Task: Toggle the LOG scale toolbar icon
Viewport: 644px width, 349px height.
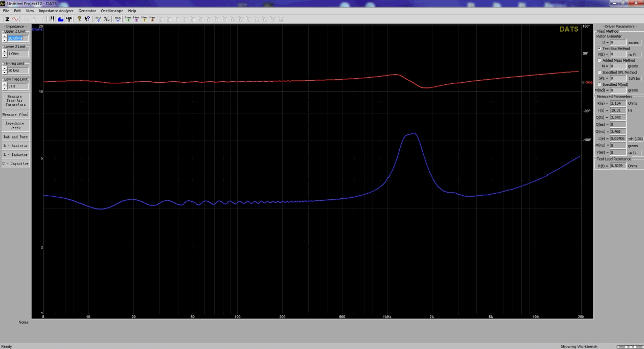Action: tap(68, 19)
